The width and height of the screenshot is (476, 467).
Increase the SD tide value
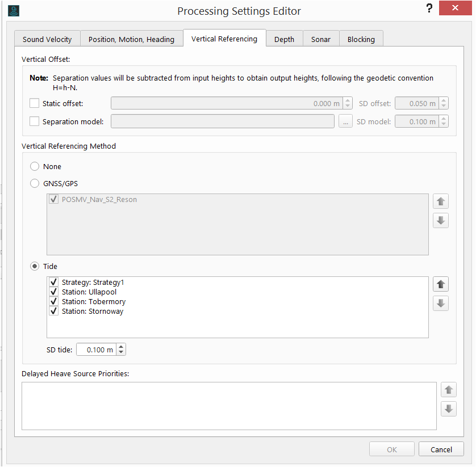tap(122, 347)
